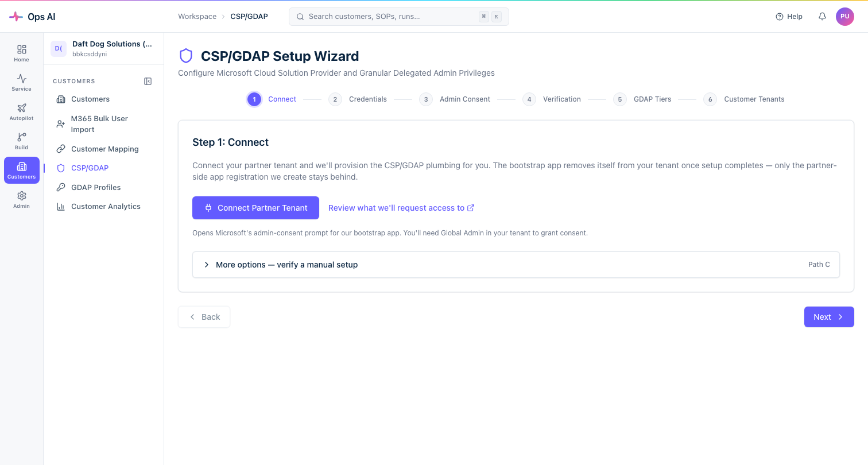This screenshot has width=868, height=465.
Task: Click the Customer Mapping link icon
Action: [61, 149]
